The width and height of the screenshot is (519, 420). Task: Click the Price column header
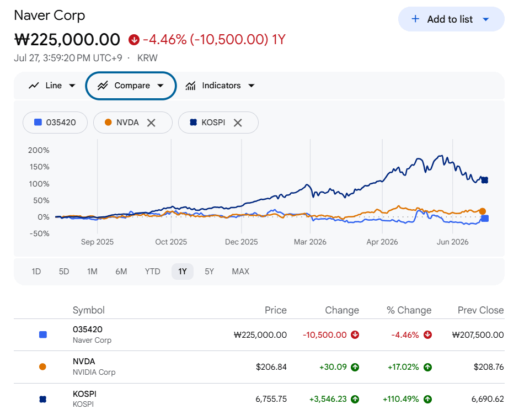(x=275, y=310)
